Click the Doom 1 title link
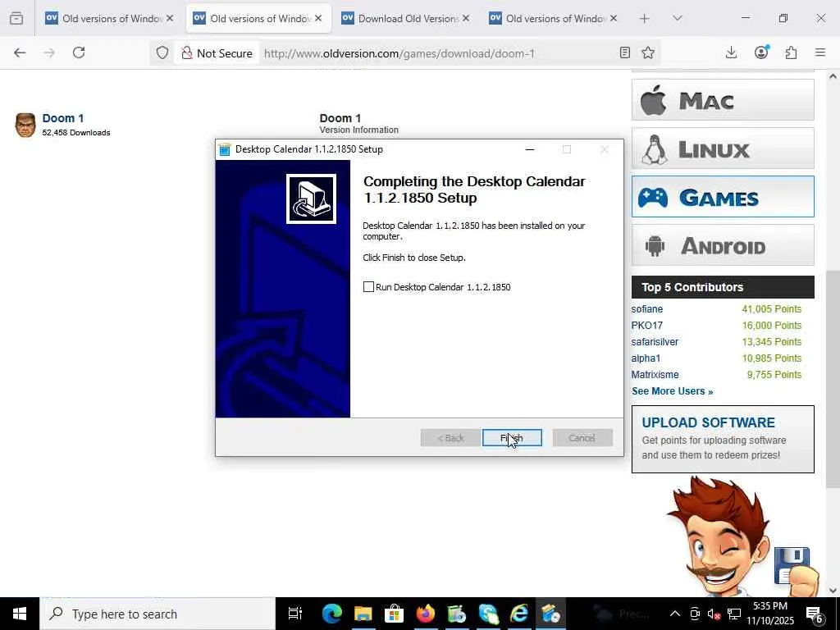This screenshot has width=840, height=630. (x=62, y=118)
